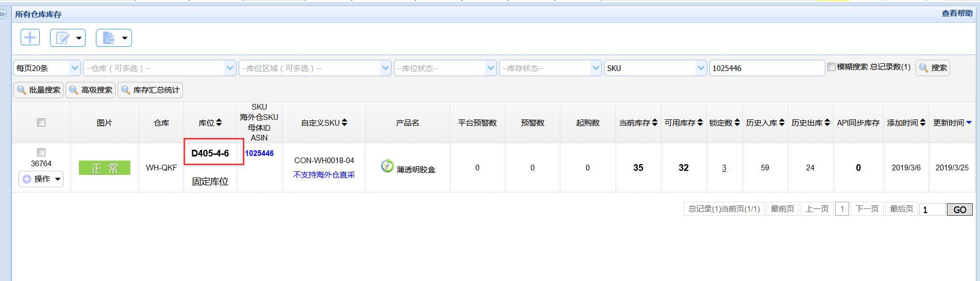Click the plus add-new icon

click(x=30, y=38)
